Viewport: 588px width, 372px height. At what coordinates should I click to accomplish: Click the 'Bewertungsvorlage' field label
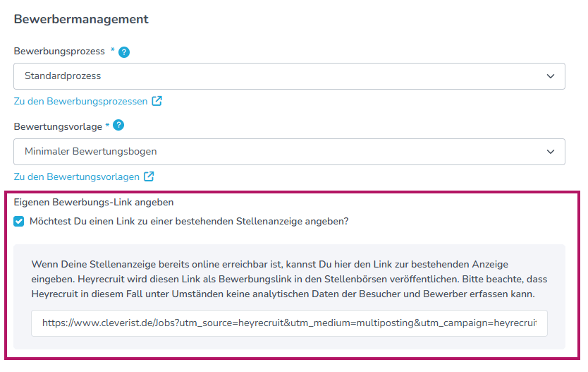(x=58, y=126)
